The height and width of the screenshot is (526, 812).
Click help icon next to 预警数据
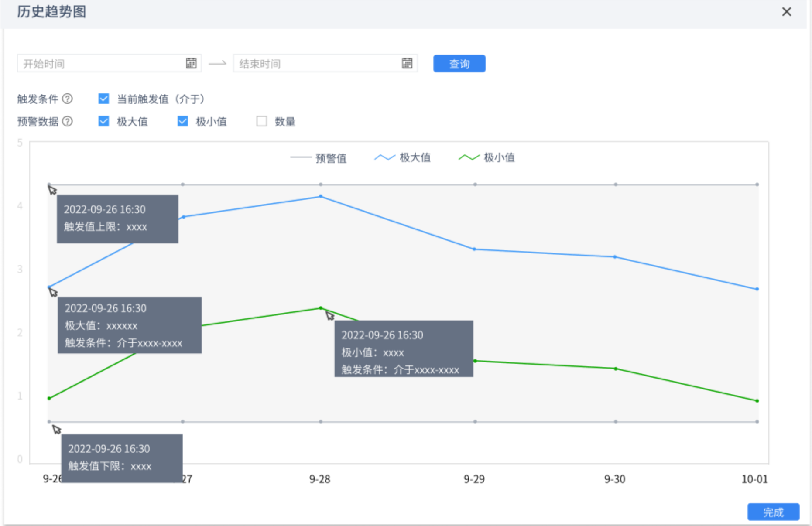point(68,121)
